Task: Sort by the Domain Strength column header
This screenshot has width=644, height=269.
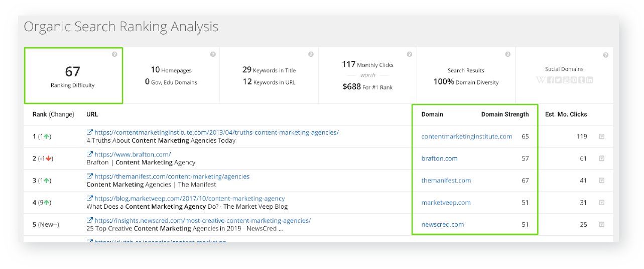Action: click(x=504, y=115)
